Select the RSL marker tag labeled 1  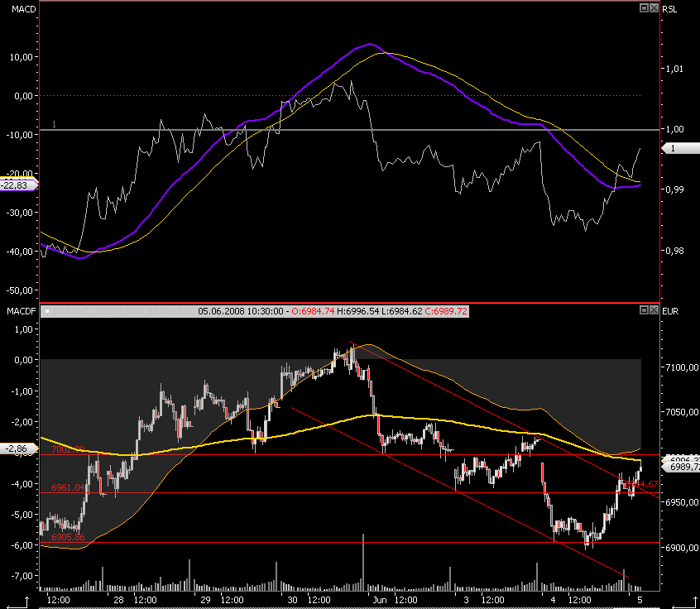[680, 148]
